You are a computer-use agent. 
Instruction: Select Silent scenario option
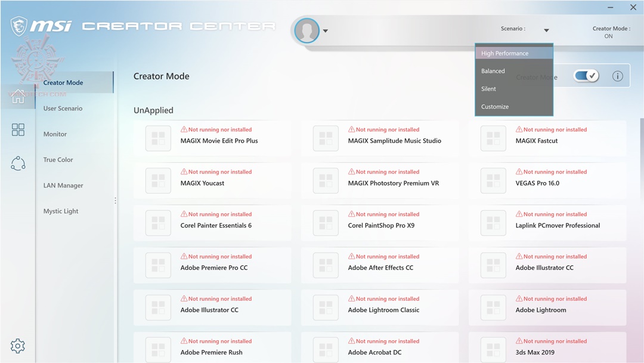[514, 88]
